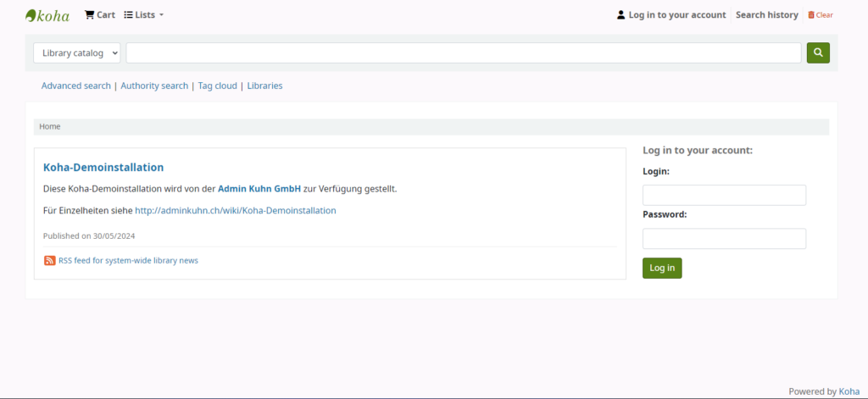Focus the main catalog search field
Viewport: 868px width, 399px height.
click(x=464, y=53)
